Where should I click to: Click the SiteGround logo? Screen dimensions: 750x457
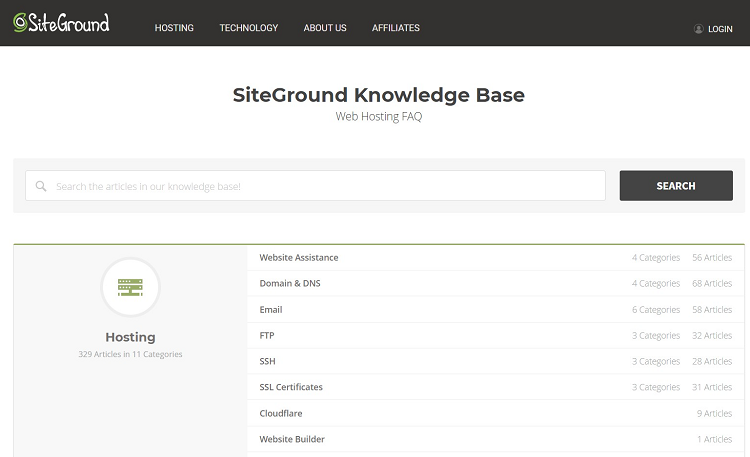(x=61, y=22)
